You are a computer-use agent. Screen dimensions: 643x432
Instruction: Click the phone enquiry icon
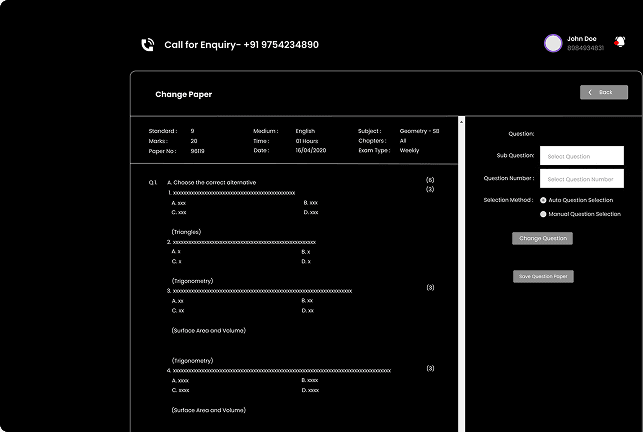point(148,45)
